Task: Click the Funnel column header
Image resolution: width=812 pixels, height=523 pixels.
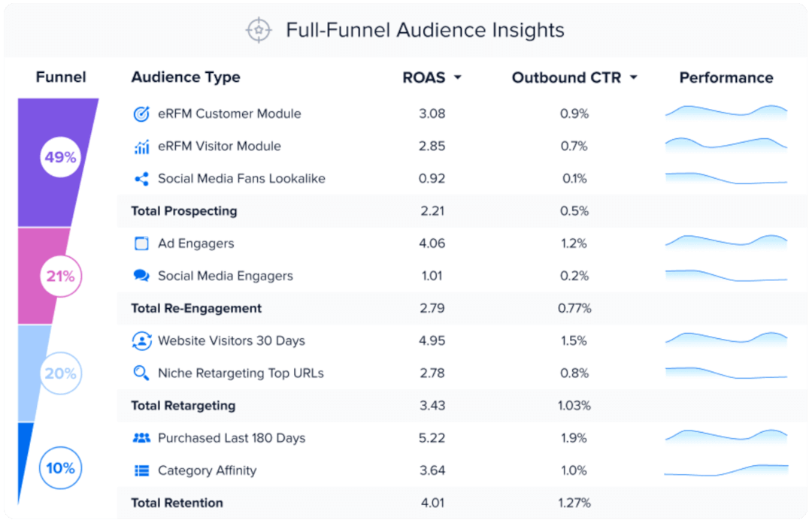Action: (61, 77)
